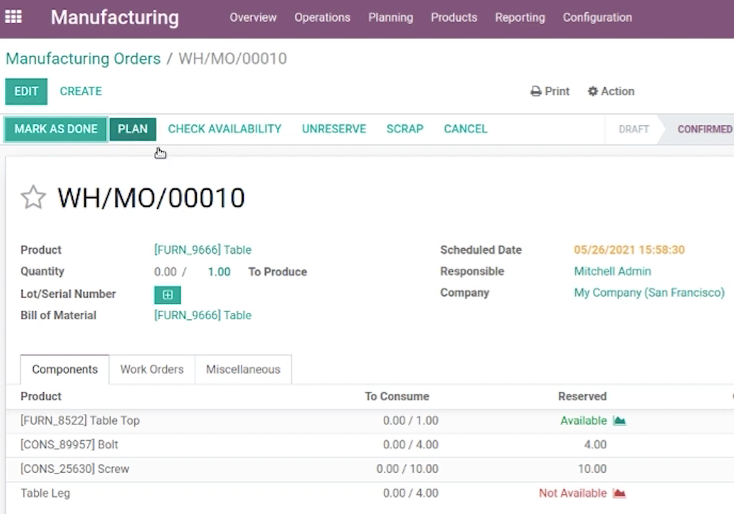Open the Mitchell Admin responsible link
This screenshot has height=514, width=734.
612,271
